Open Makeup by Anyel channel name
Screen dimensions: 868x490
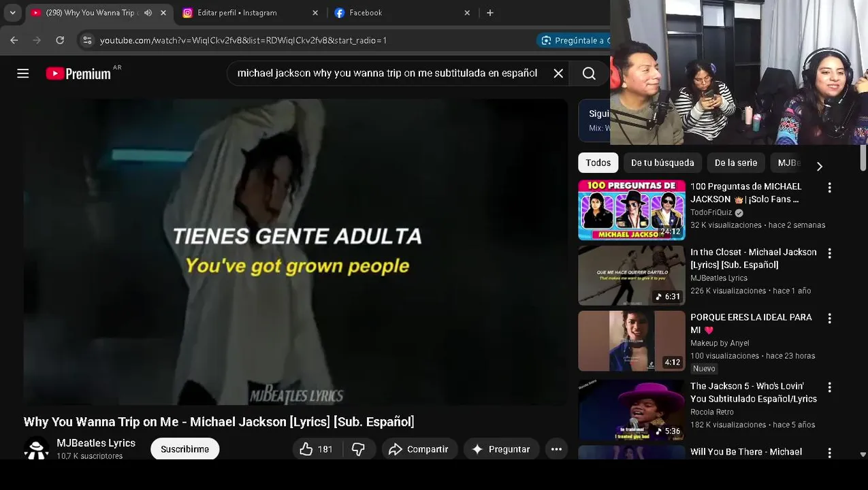pos(720,343)
